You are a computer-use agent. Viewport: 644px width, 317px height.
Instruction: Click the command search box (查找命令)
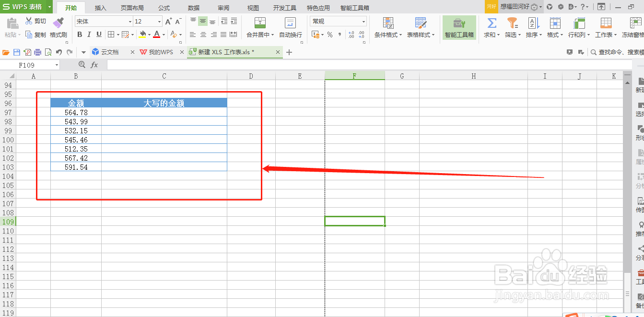(x=619, y=52)
